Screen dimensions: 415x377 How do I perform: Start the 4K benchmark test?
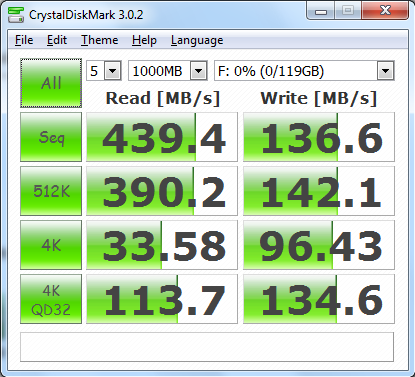[x=51, y=245]
